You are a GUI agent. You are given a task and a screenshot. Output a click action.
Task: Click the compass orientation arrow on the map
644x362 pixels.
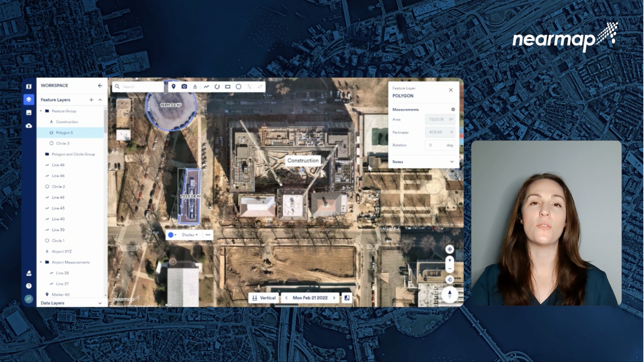tap(449, 294)
